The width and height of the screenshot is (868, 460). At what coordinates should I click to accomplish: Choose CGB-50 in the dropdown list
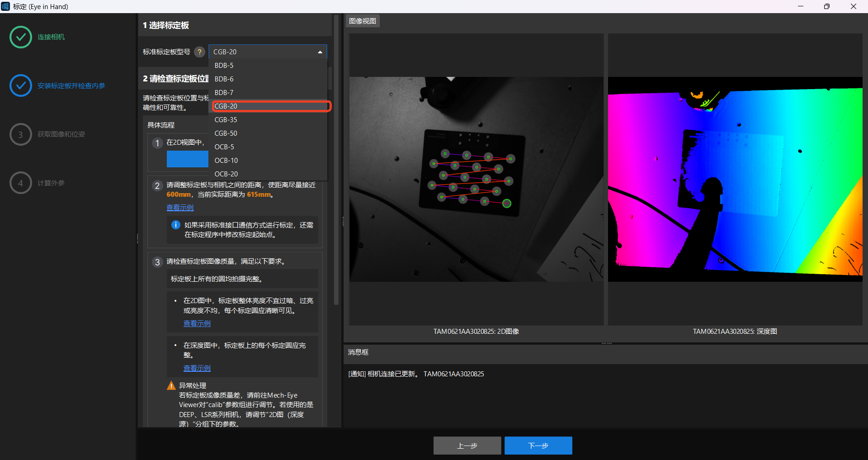coord(226,133)
